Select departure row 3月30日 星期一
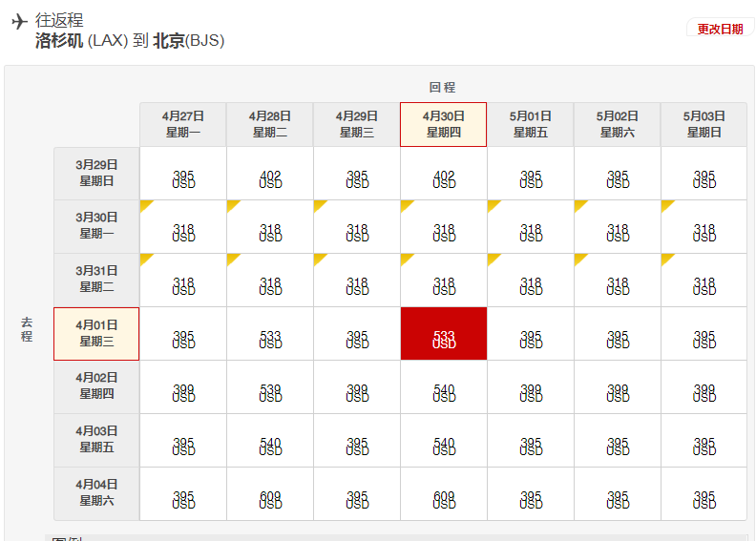Screen dimensions: 756x541 coord(96,226)
